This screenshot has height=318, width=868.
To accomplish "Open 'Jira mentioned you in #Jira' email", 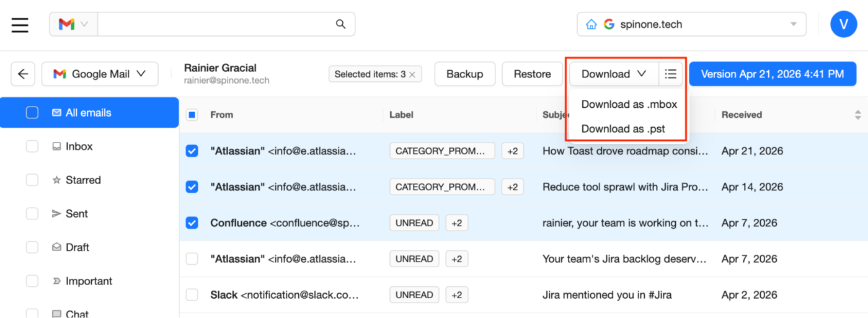I will click(607, 294).
